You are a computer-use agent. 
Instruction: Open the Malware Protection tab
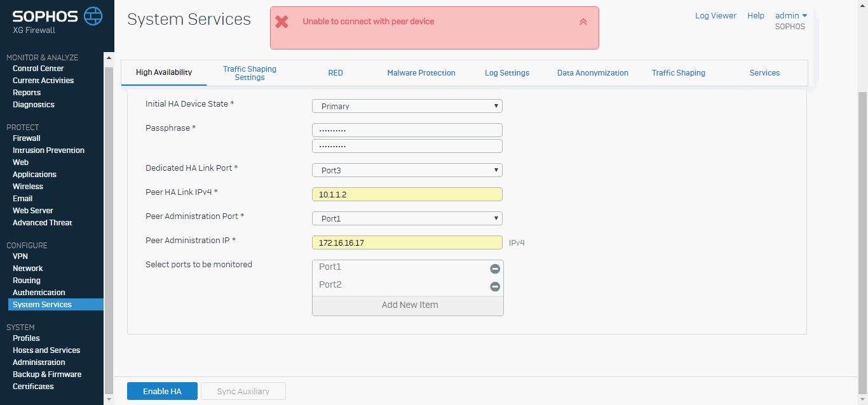click(421, 73)
